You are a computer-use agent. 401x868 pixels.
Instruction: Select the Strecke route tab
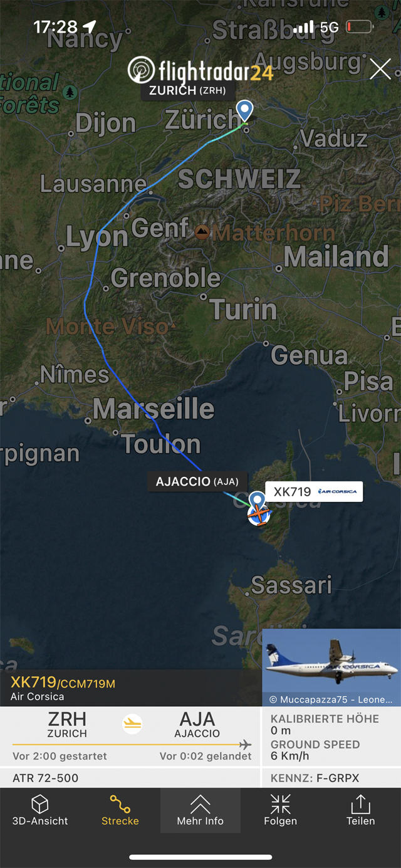click(120, 810)
